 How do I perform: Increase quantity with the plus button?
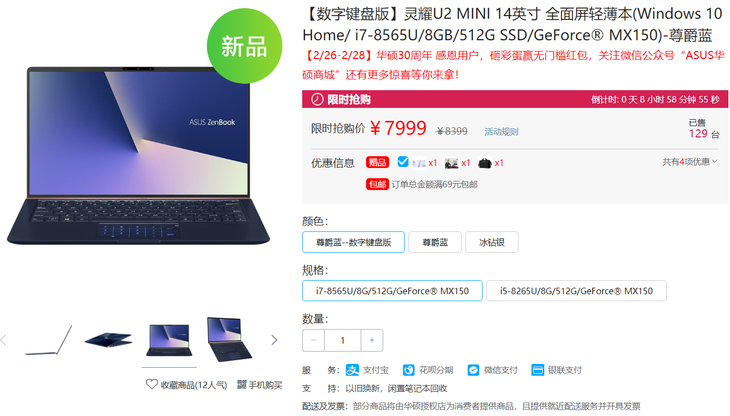[372, 340]
